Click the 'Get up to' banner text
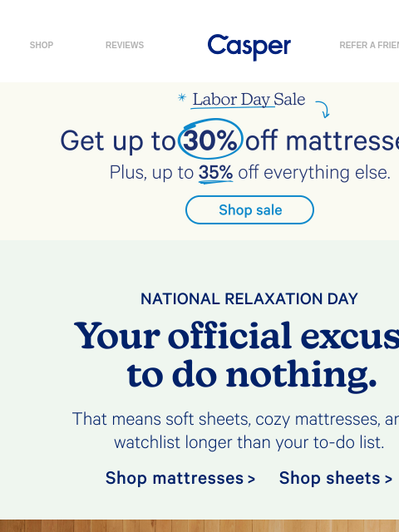 118,140
